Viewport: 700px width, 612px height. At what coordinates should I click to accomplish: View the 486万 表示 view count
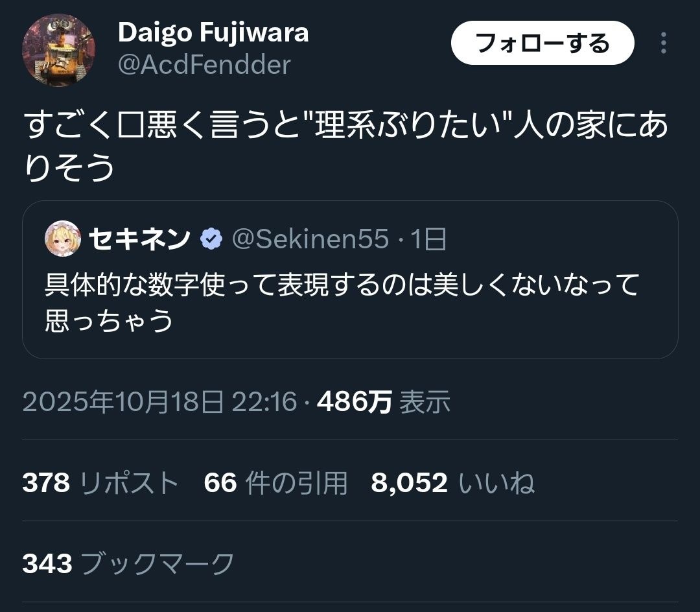[384, 401]
